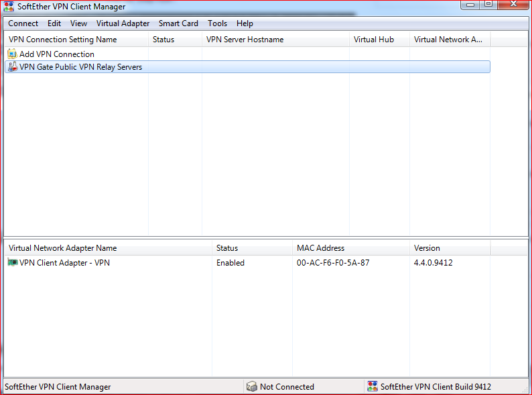Sort by Virtual Hub column header
The width and height of the screenshot is (532, 395).
(x=379, y=40)
